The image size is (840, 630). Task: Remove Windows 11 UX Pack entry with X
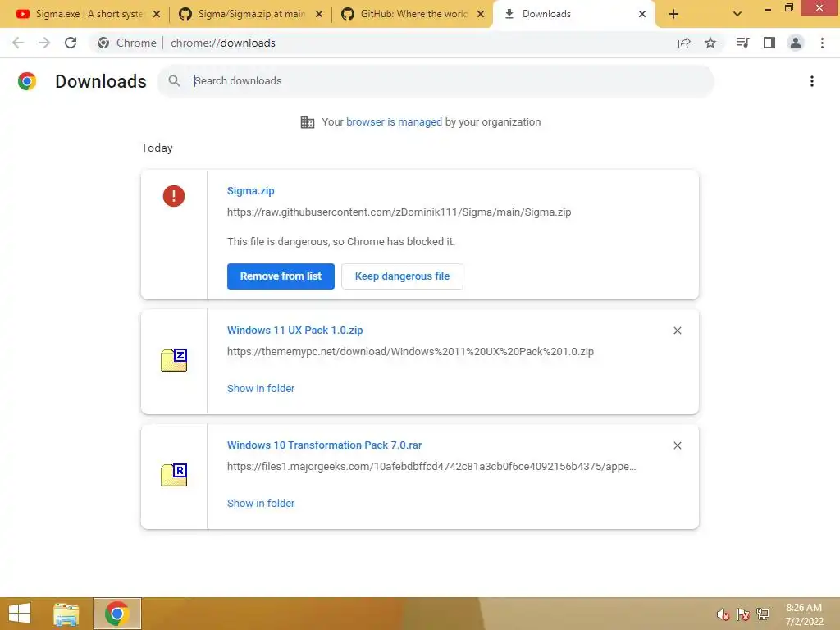[677, 331]
